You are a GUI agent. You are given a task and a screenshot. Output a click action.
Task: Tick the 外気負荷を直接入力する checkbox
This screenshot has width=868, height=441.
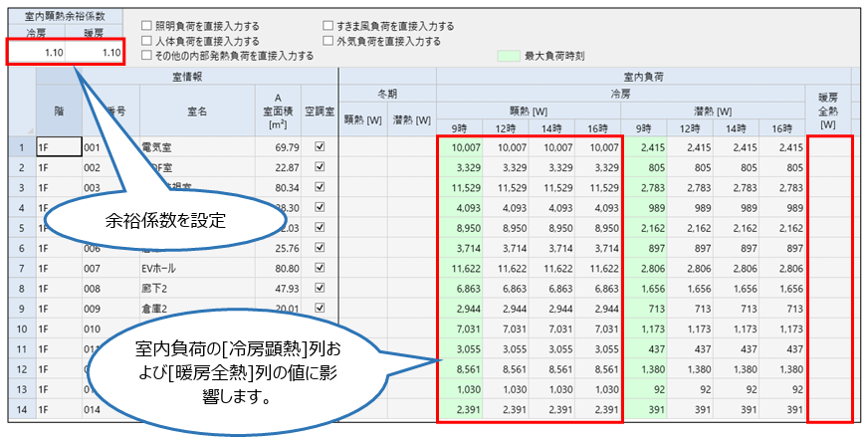[x=329, y=42]
